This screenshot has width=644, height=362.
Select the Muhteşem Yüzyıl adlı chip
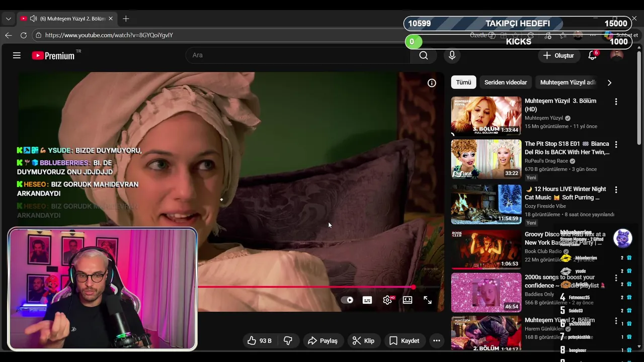tap(568, 82)
